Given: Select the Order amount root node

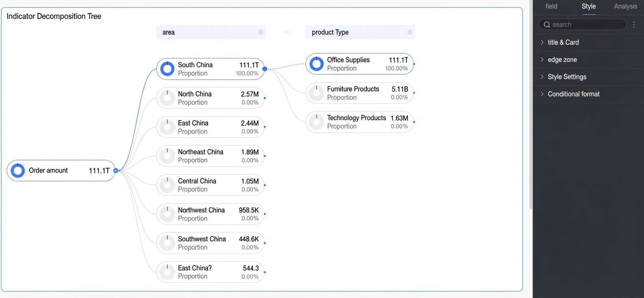Looking at the screenshot, I should click(61, 171).
